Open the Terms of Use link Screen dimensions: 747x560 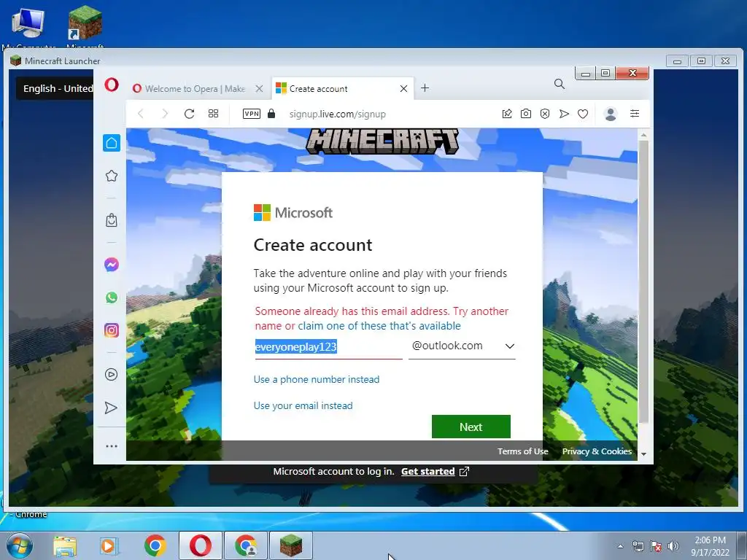coord(522,451)
